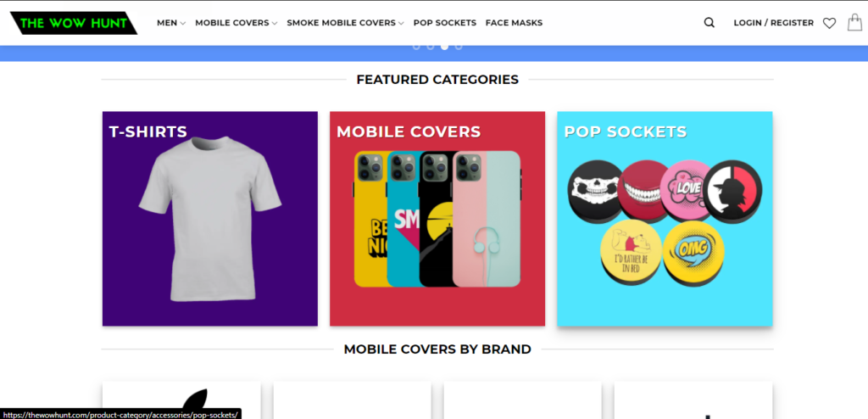868x419 pixels.
Task: Go to first carousel slide dot
Action: [416, 46]
